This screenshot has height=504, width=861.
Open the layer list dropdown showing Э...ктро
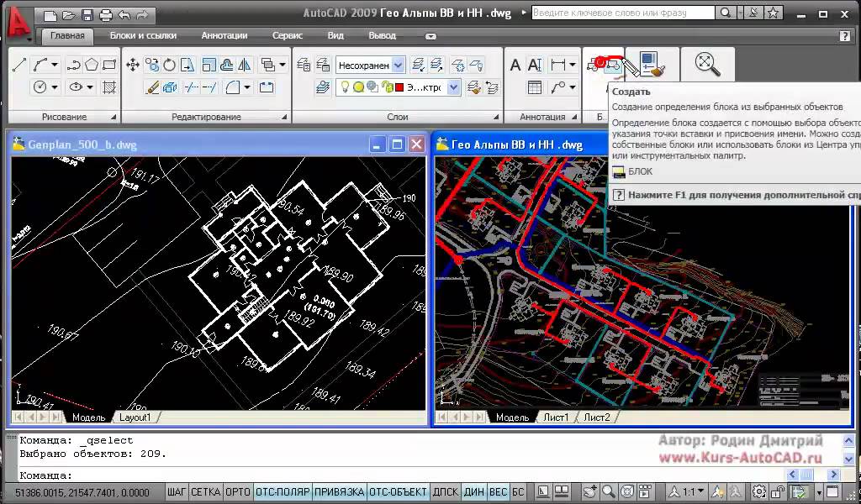pyautogui.click(x=453, y=87)
